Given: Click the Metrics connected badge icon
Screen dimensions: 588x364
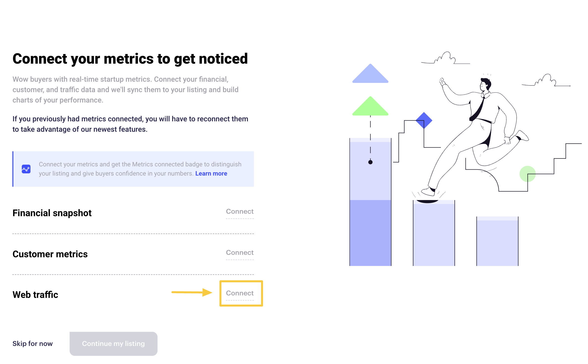Looking at the screenshot, I should (26, 169).
